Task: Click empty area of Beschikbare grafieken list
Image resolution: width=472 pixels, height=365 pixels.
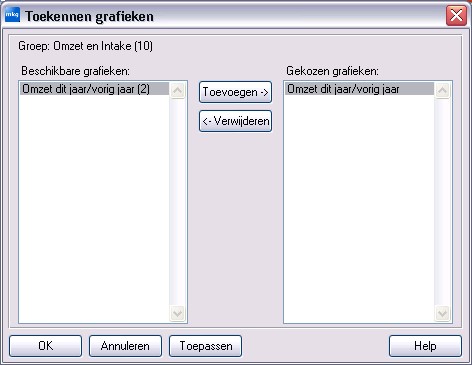Action: click(94, 208)
